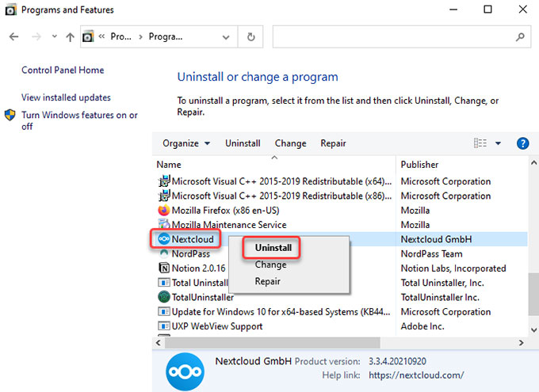
Task: Select 'Notion Labs, Incorporated' publisher cell
Action: 453,268
